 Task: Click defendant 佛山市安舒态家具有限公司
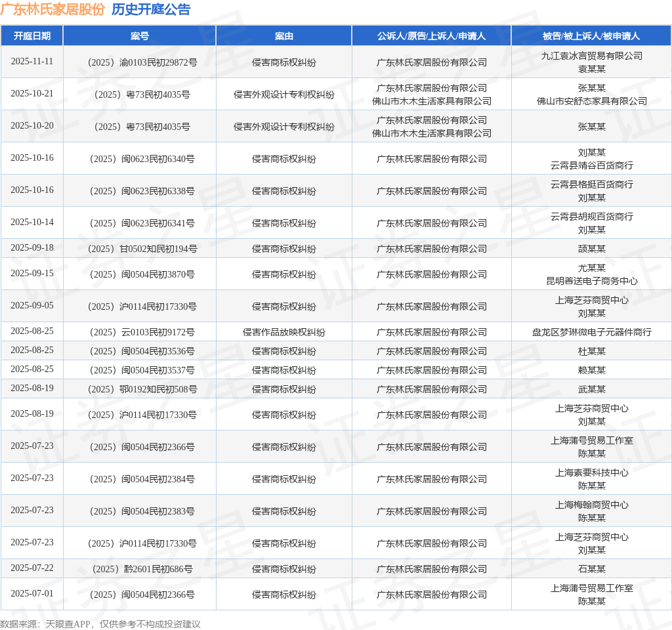pos(591,101)
